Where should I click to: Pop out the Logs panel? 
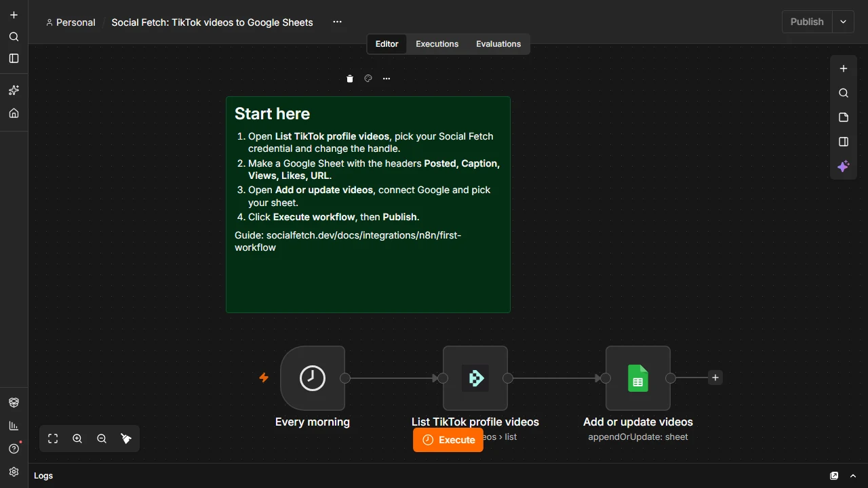point(834,476)
